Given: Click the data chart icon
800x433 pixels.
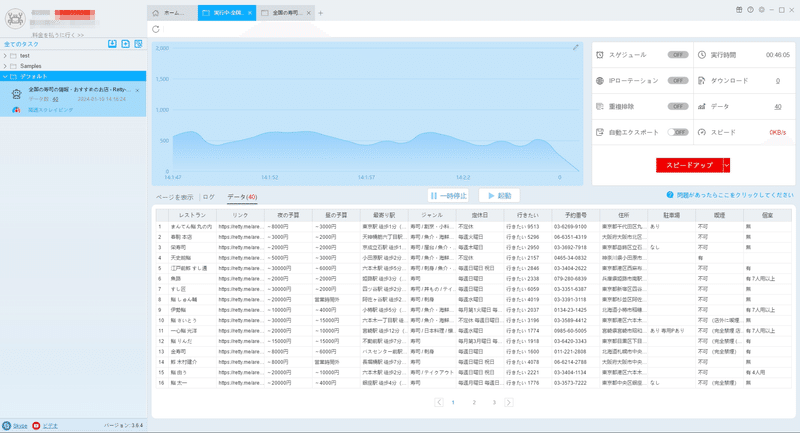Looking at the screenshot, I should tap(702, 106).
